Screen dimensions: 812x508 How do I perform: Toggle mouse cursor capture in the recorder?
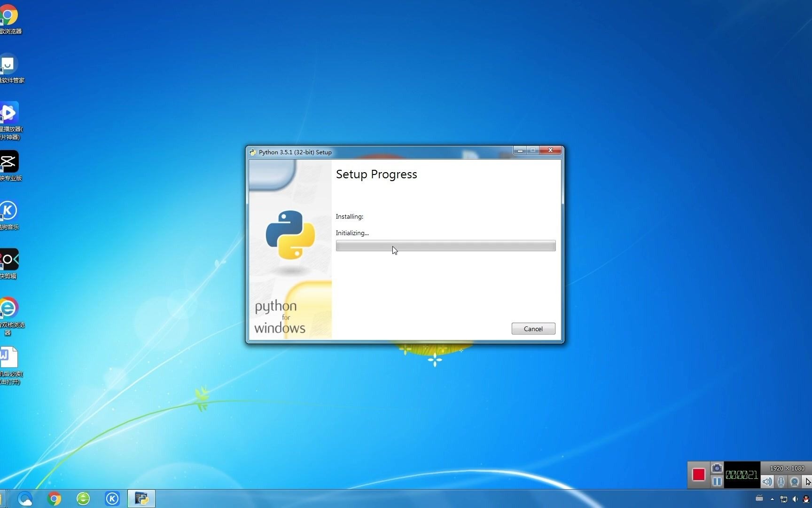click(808, 481)
